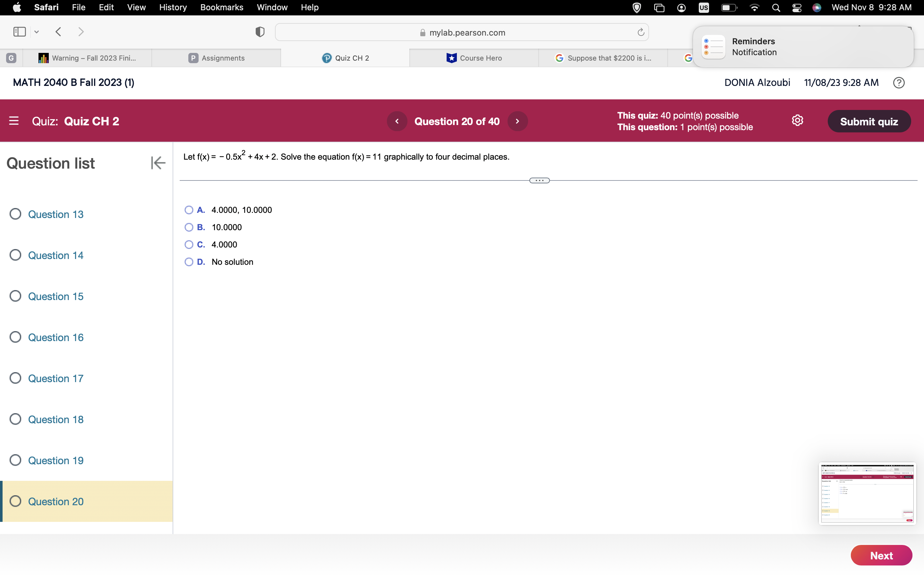
Task: Go to the next question with right chevron
Action: click(x=518, y=121)
